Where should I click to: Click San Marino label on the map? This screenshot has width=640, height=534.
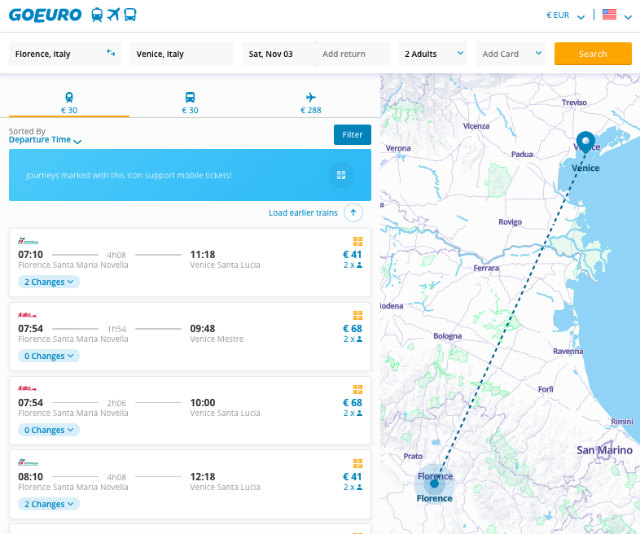604,450
